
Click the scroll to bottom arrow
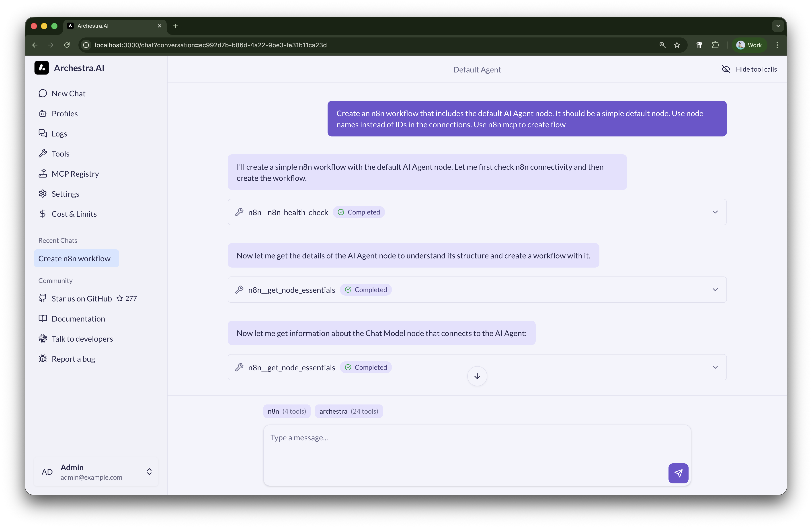[x=477, y=376]
